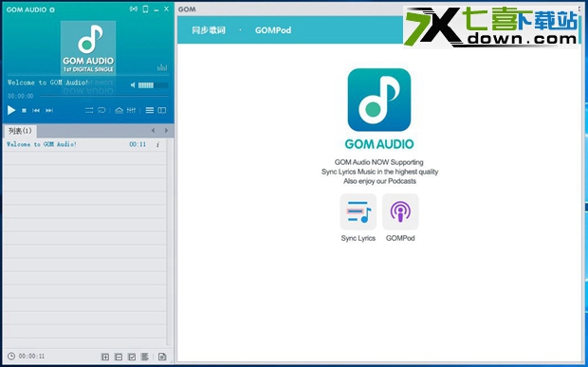This screenshot has height=367, width=588.
Task: Stop the current track
Action: (x=24, y=111)
